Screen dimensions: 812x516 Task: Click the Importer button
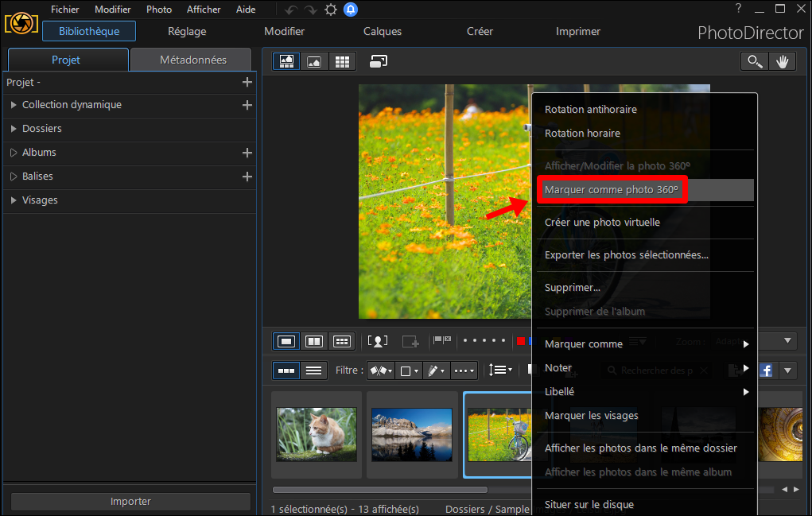coord(130,501)
